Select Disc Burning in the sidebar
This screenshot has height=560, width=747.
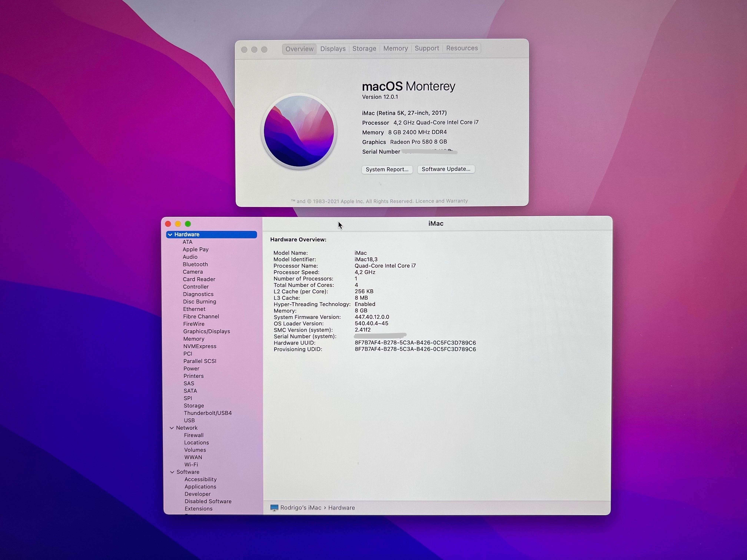200,301
